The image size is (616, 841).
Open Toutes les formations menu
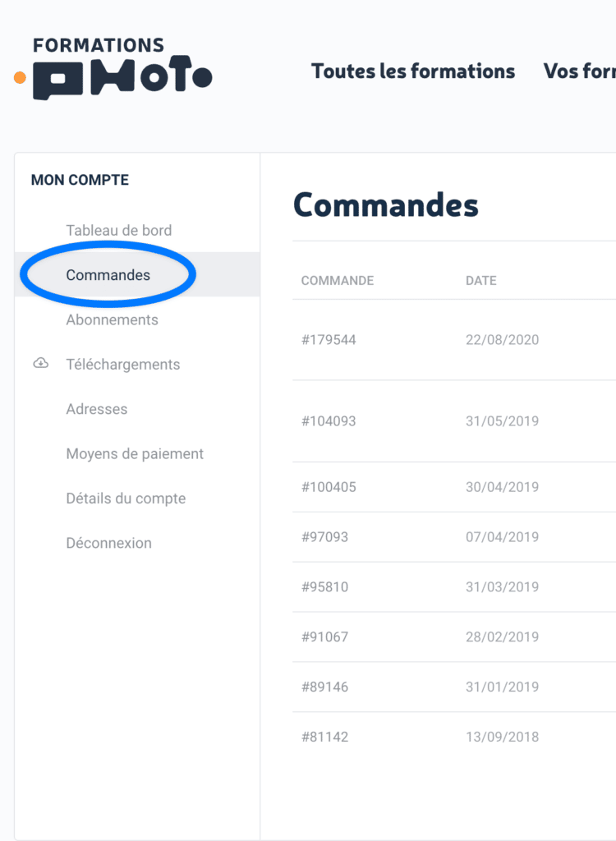click(413, 71)
